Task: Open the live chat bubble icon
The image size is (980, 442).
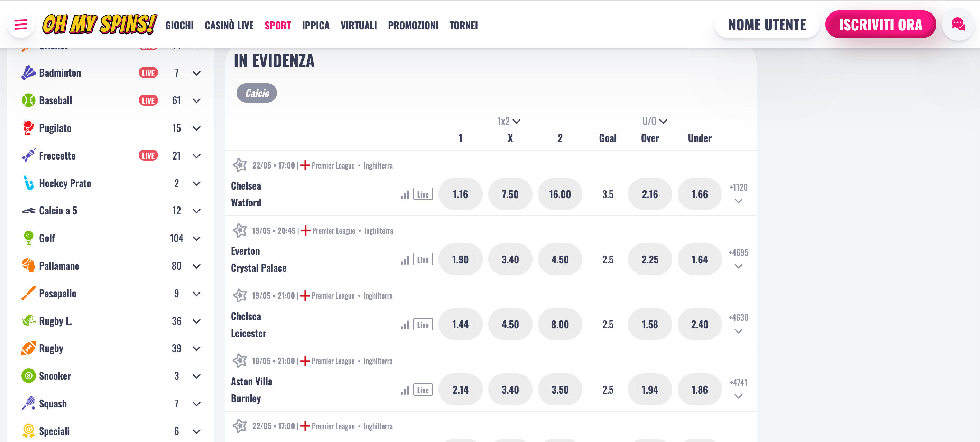Action: click(958, 24)
